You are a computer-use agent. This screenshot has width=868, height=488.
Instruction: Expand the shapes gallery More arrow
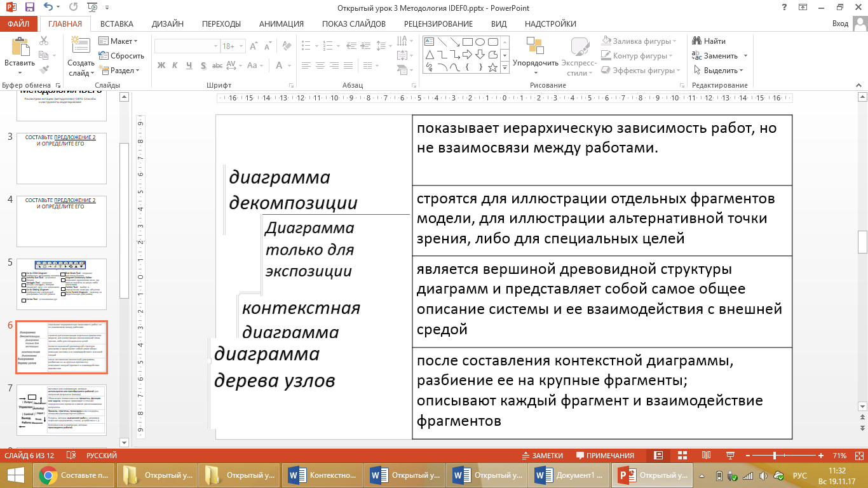tap(505, 67)
